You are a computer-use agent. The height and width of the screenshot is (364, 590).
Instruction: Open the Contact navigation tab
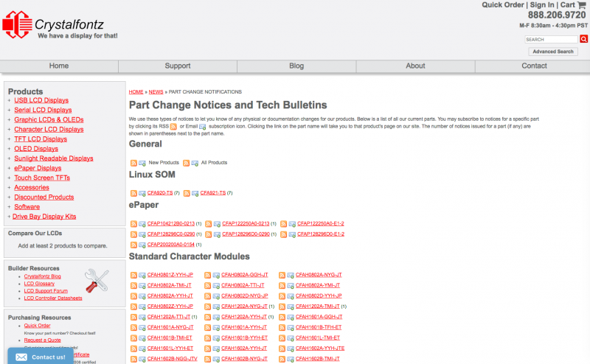pyautogui.click(x=533, y=66)
